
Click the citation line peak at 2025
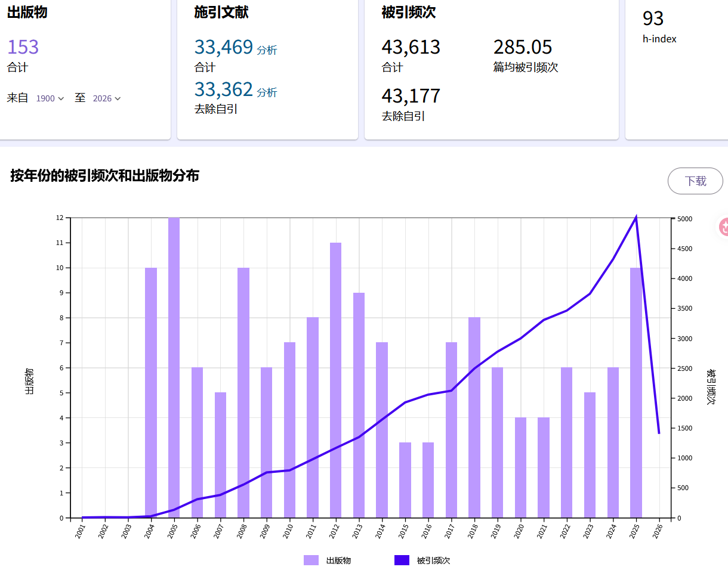[636, 217]
